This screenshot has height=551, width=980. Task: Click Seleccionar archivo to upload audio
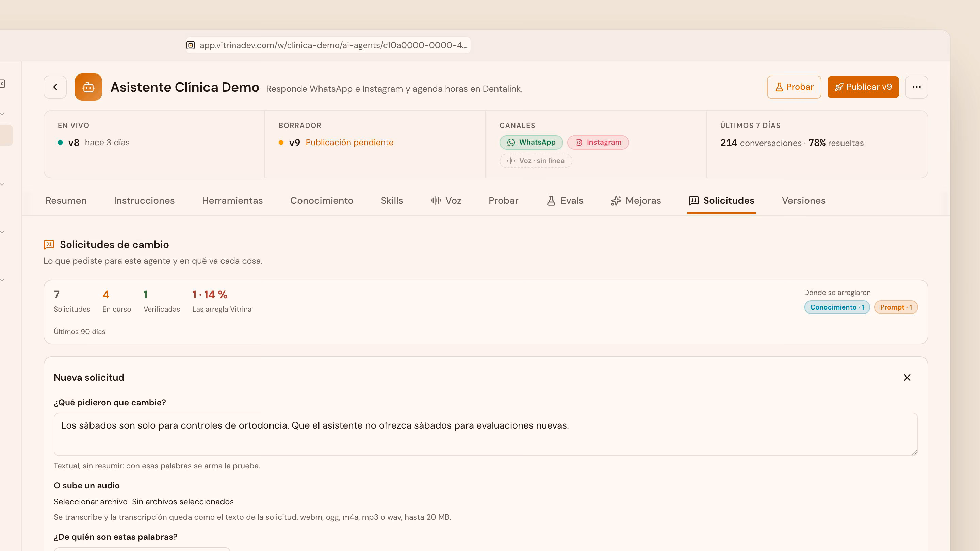tap(91, 502)
